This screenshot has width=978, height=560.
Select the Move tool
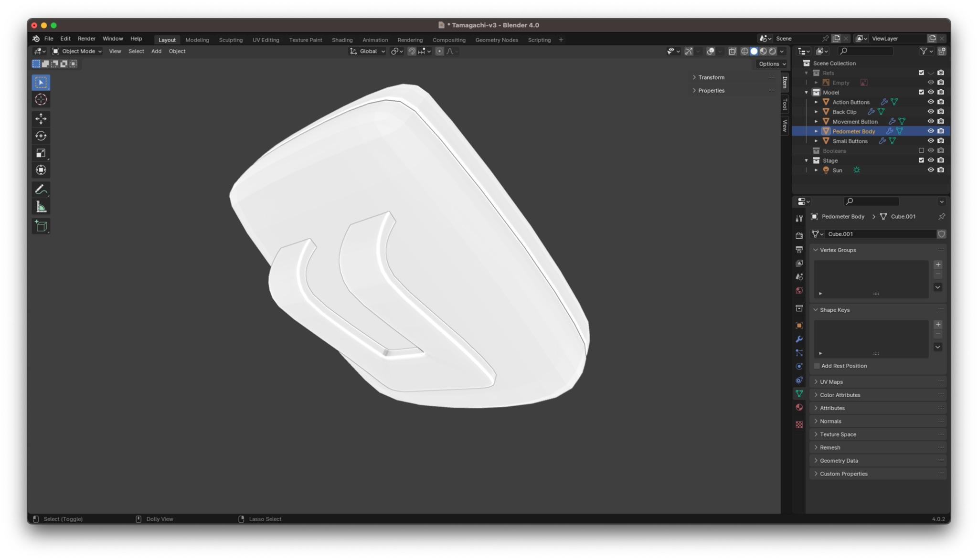tap(41, 118)
